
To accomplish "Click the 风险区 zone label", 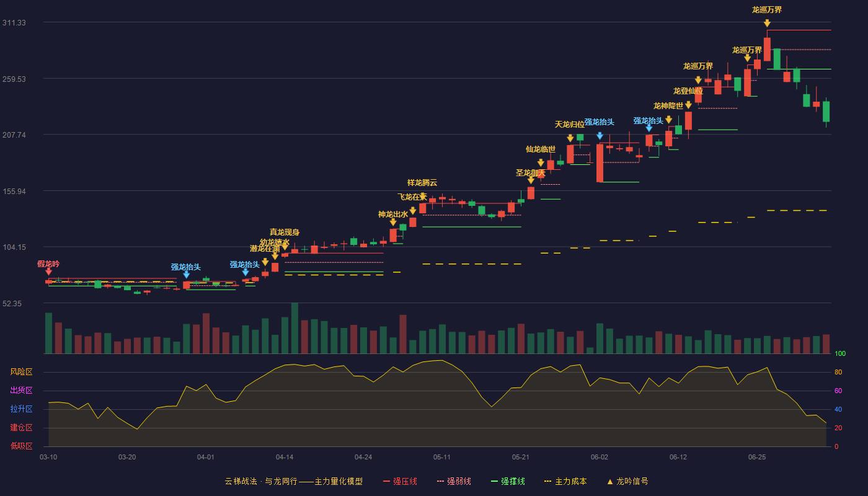I will (x=21, y=372).
